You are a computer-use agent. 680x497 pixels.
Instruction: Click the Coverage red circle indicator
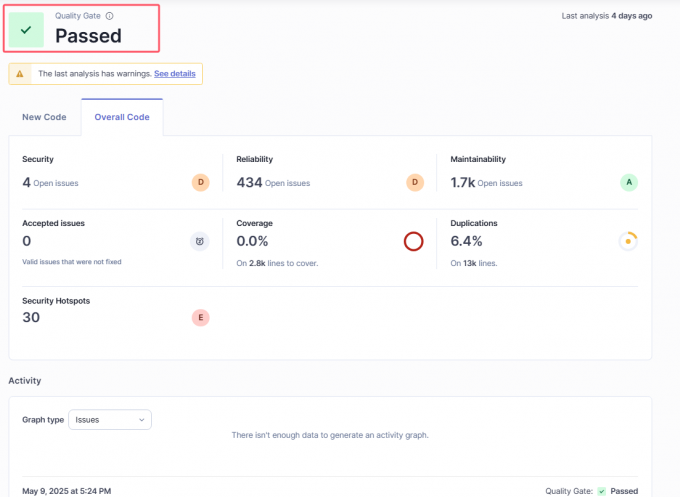[414, 241]
